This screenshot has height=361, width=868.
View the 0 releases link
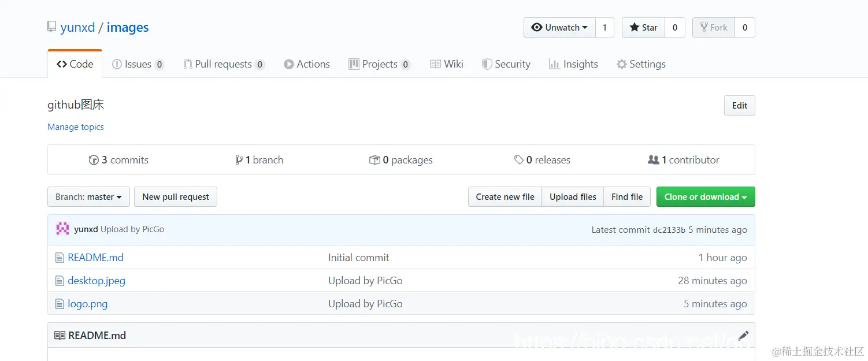tap(542, 160)
